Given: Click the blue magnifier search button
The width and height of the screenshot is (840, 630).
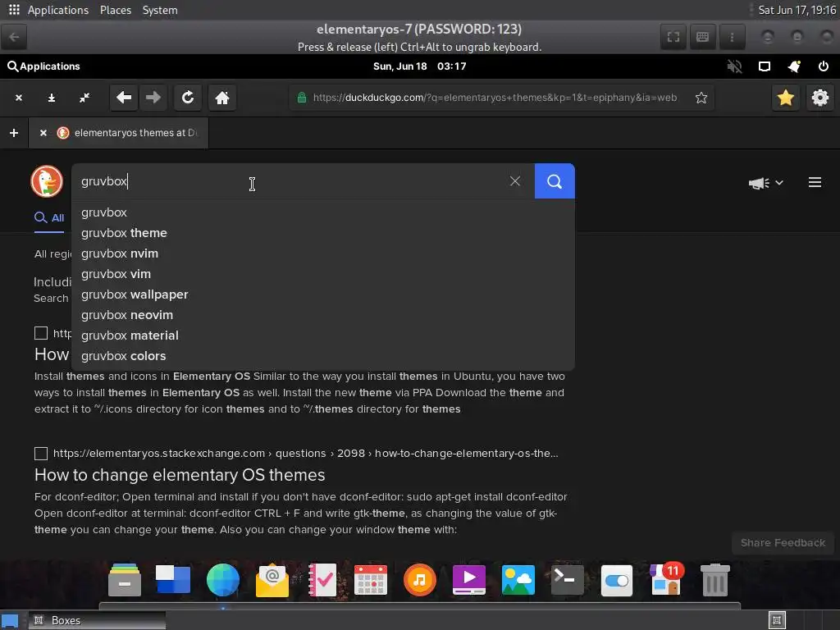Looking at the screenshot, I should [x=555, y=181].
